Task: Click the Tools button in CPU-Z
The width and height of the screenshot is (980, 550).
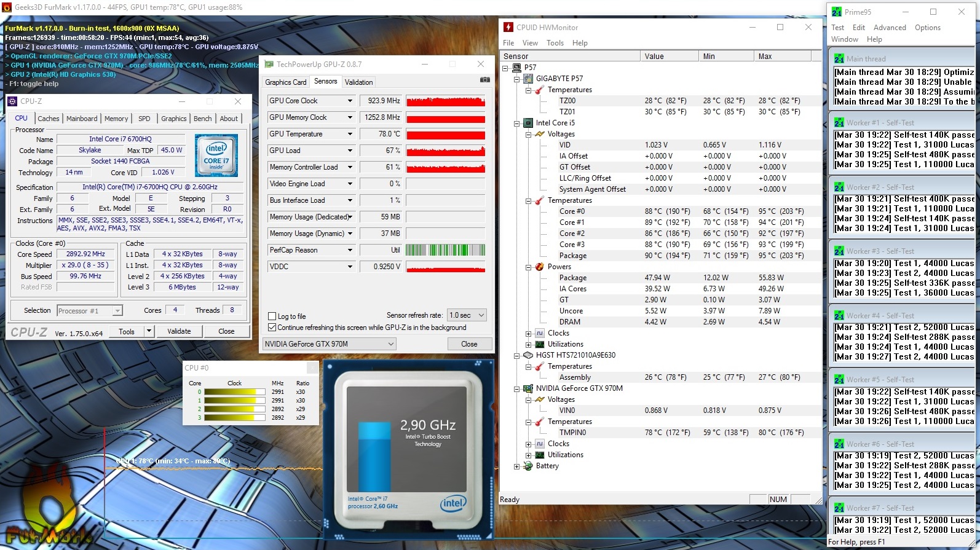Action: click(127, 331)
